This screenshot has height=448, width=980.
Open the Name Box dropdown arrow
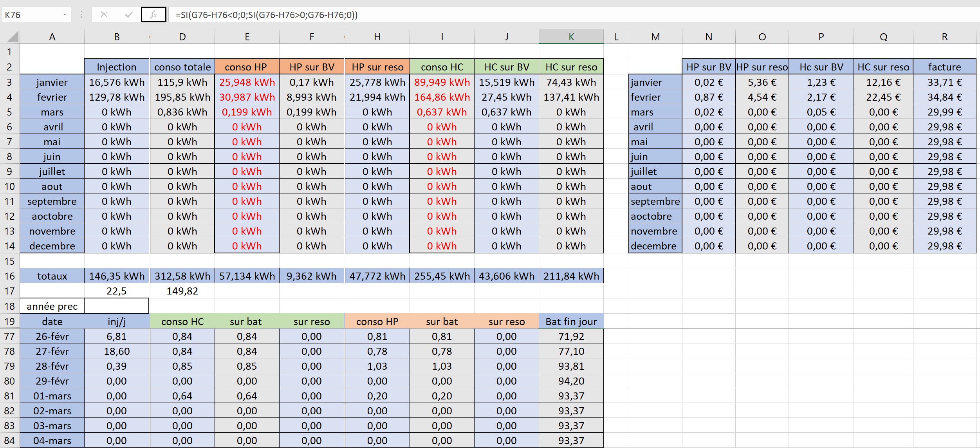[x=65, y=15]
